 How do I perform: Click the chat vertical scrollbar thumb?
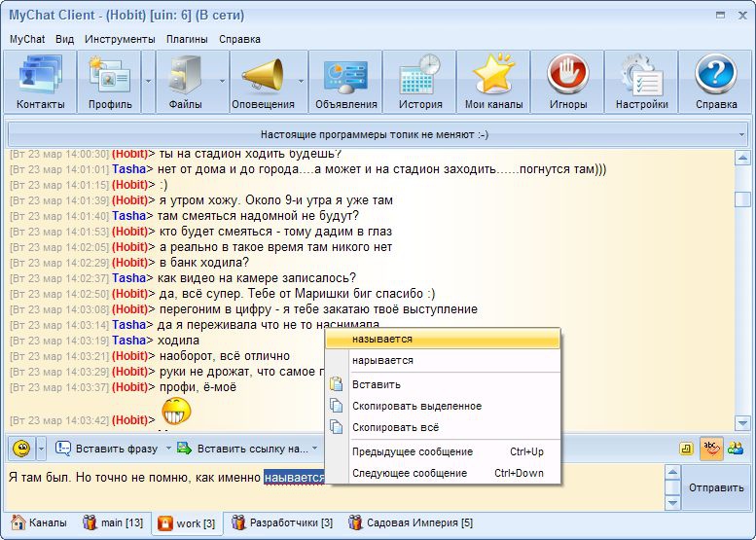[742, 198]
